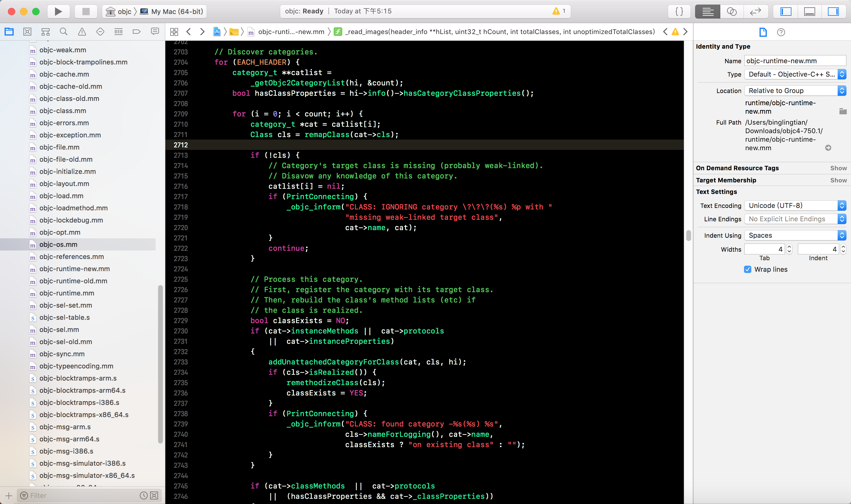Toggle the Wrap lines checkbox
This screenshot has width=851, height=504.
pyautogui.click(x=747, y=269)
